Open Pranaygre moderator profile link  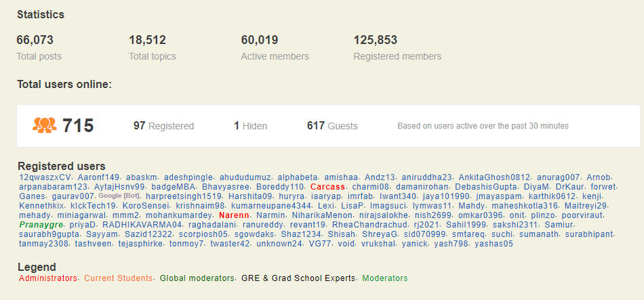click(x=41, y=224)
